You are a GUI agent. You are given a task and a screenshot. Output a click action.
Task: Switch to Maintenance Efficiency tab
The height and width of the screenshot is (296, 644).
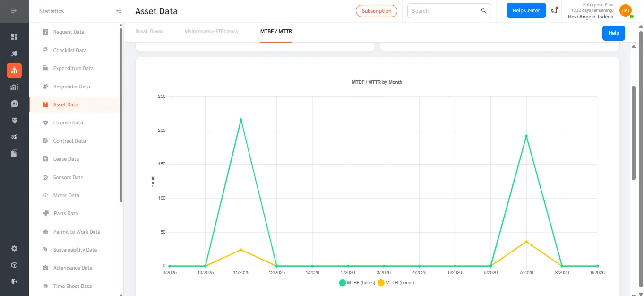(x=211, y=31)
